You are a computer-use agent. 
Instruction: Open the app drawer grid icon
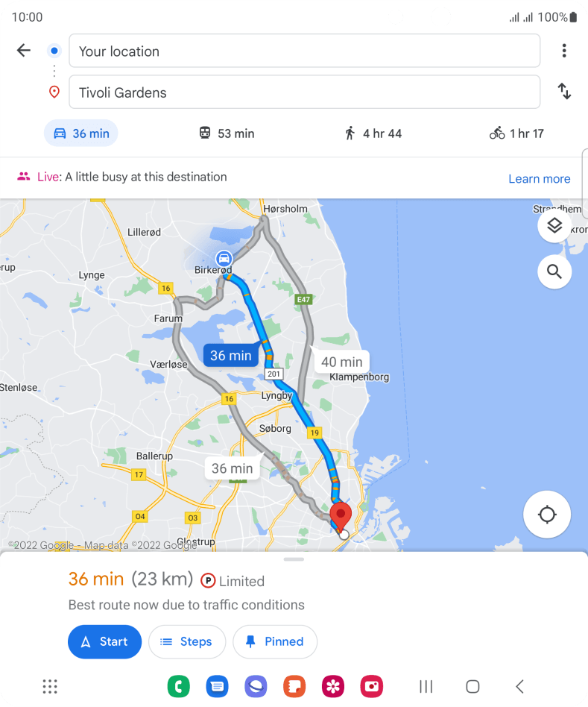(x=50, y=686)
